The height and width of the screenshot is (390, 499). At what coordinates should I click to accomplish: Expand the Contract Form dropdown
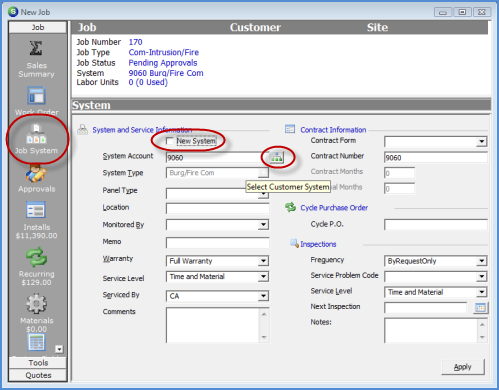point(481,141)
